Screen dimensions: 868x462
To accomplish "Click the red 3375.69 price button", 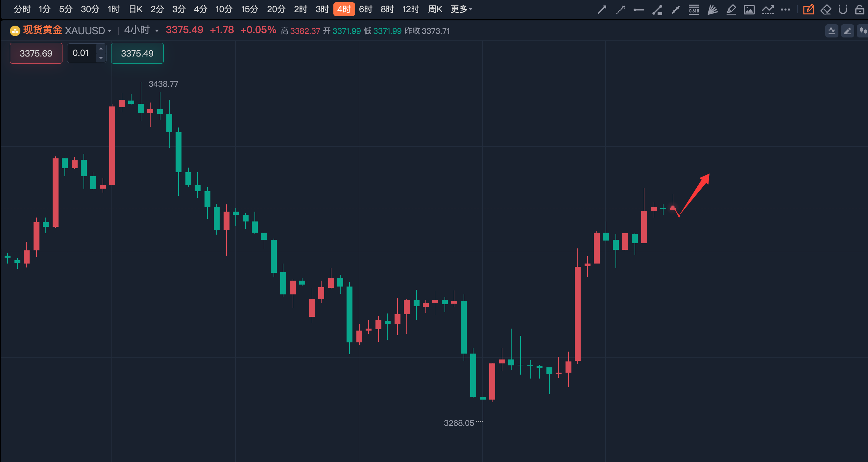I will click(x=36, y=53).
